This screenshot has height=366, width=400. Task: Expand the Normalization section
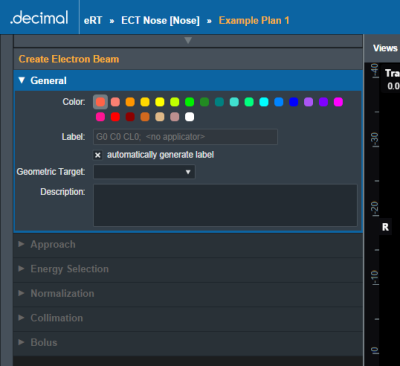click(188, 293)
